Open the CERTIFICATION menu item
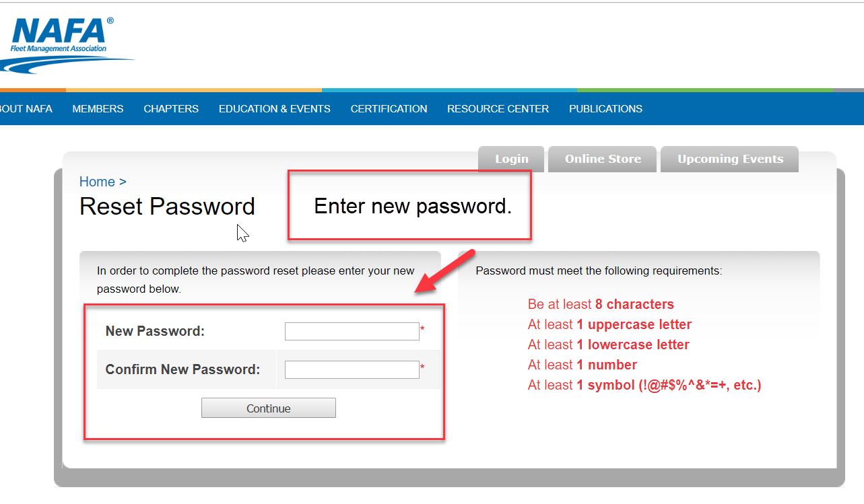The height and width of the screenshot is (504, 864). point(389,109)
